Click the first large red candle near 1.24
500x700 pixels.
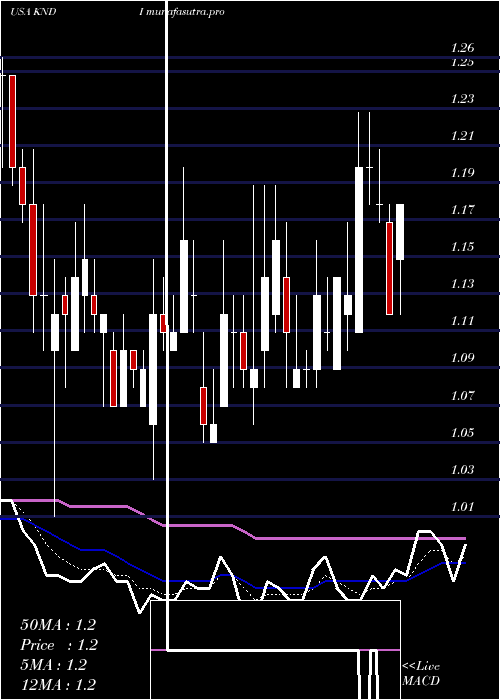click(12, 121)
